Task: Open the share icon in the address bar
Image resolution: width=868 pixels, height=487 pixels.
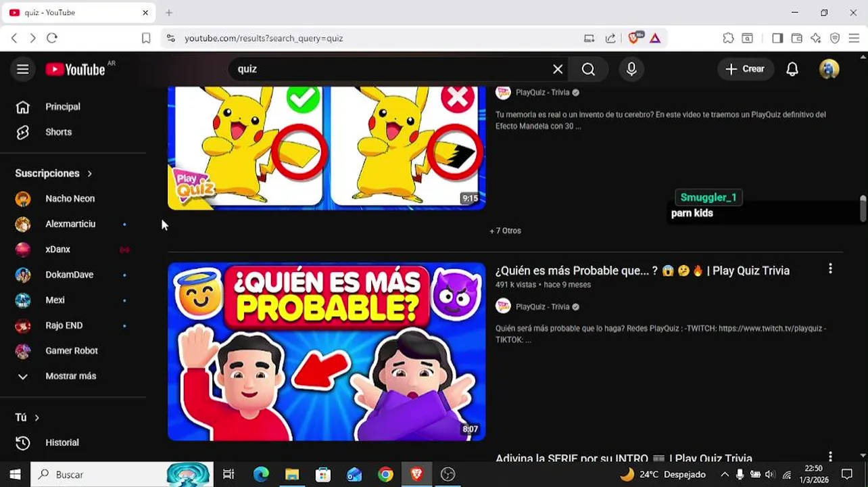Action: [610, 39]
